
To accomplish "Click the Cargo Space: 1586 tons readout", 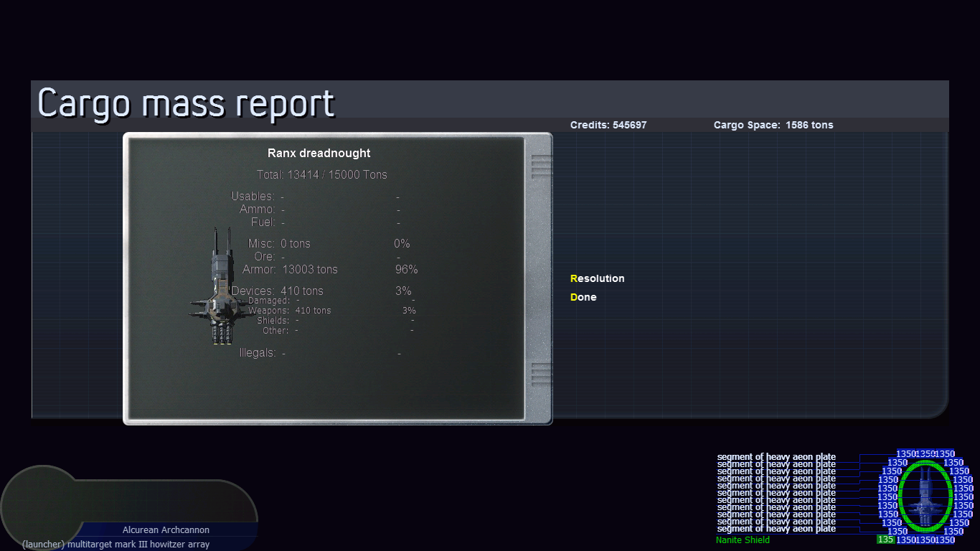I will (773, 125).
